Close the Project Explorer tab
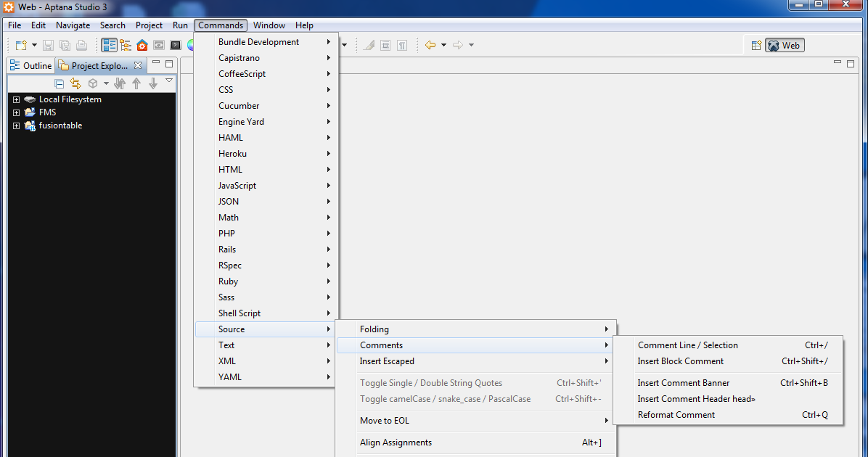Viewport: 868px width, 457px height. tap(138, 65)
